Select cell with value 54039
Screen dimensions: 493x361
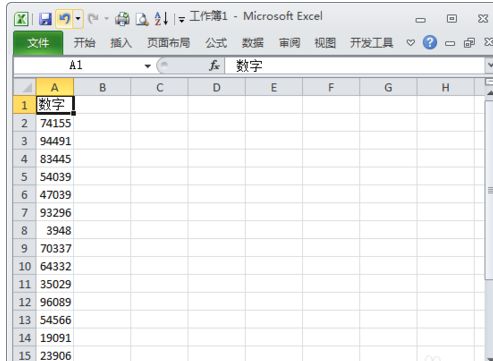(55, 177)
